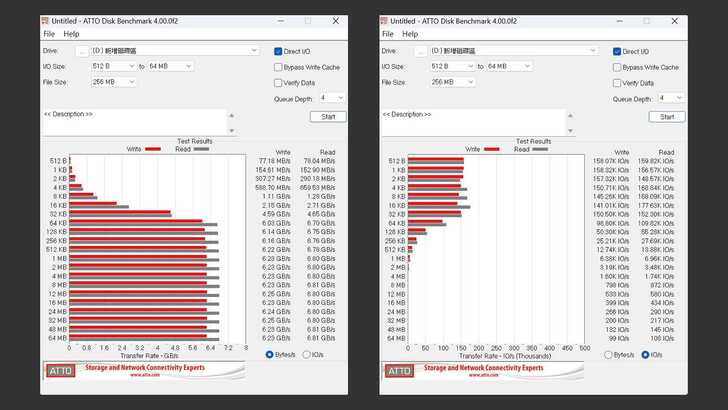The width and height of the screenshot is (728, 410).
Task: Open www.atto.com link in left window banner
Action: 144,375
